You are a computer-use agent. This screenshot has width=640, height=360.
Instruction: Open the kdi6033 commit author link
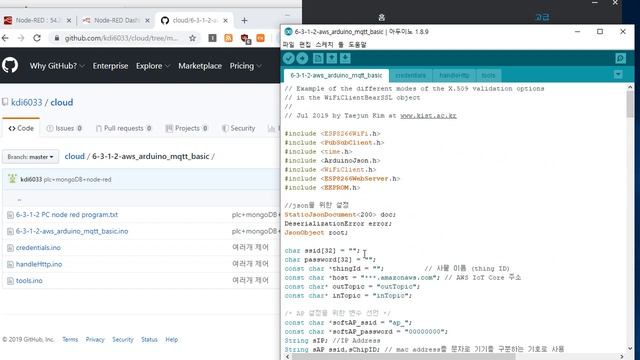coord(31,179)
